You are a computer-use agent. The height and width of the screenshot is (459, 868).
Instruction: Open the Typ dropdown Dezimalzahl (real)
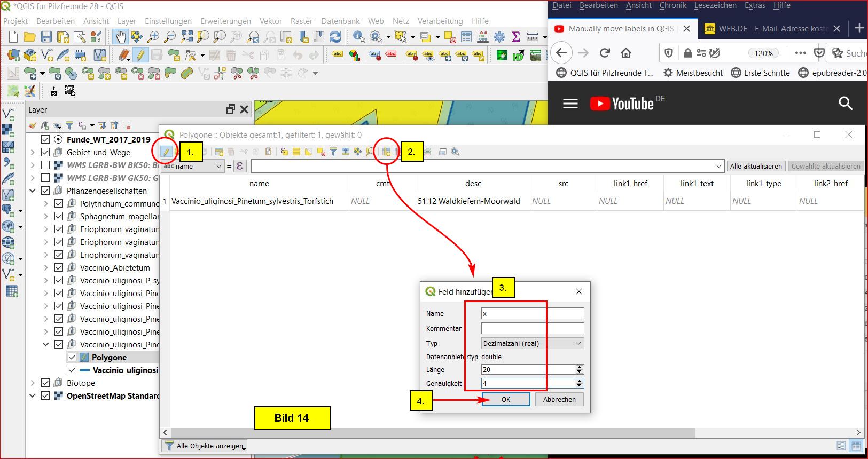[532, 344]
